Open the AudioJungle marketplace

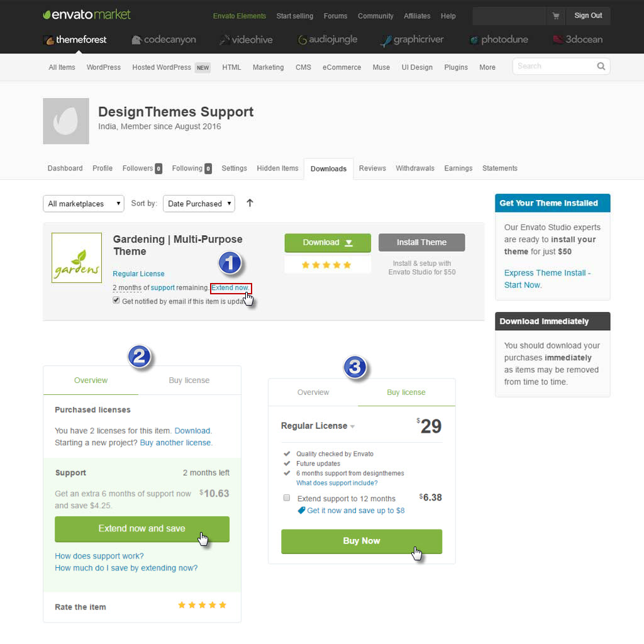coord(327,40)
